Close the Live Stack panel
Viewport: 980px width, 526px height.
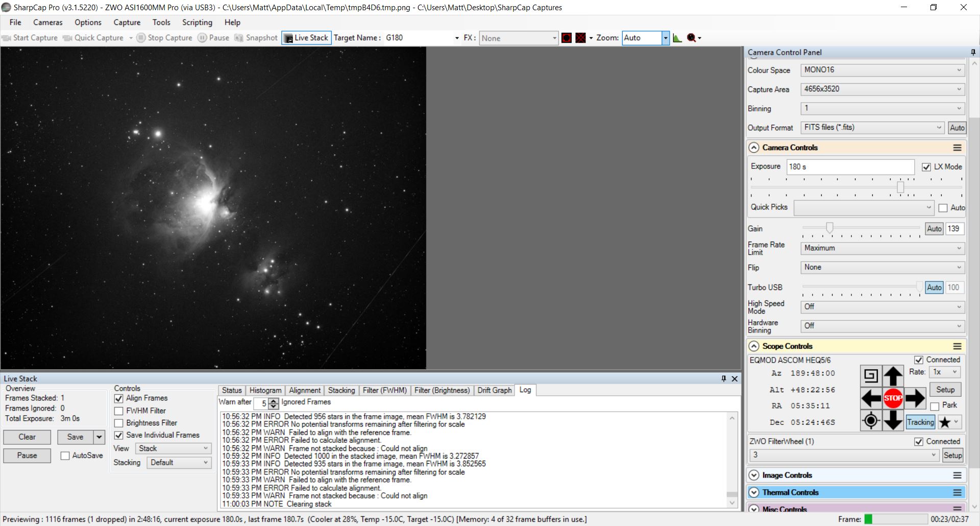coord(734,378)
